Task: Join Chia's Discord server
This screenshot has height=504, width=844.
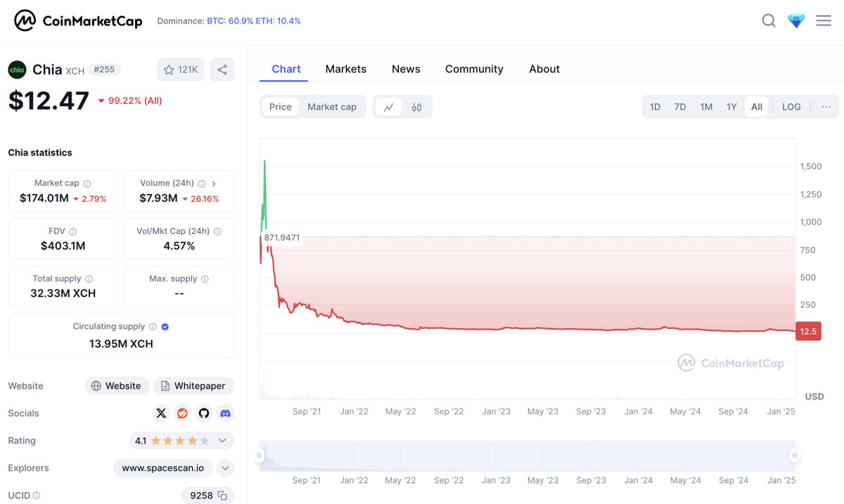Action: tap(224, 413)
